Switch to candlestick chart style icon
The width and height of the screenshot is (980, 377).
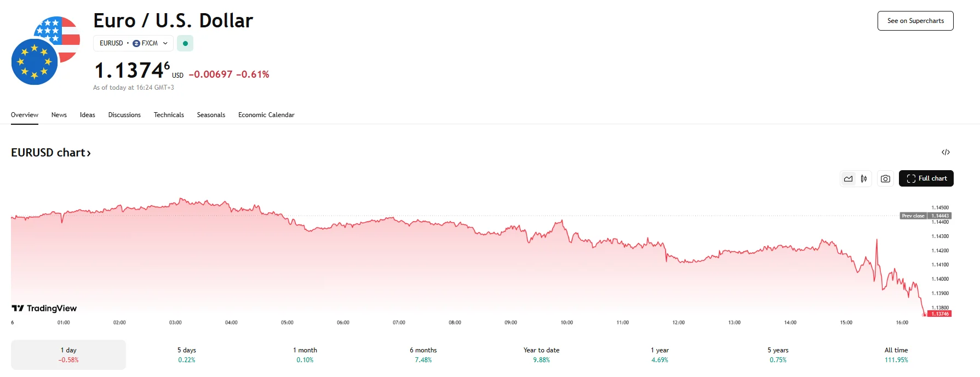(x=864, y=179)
